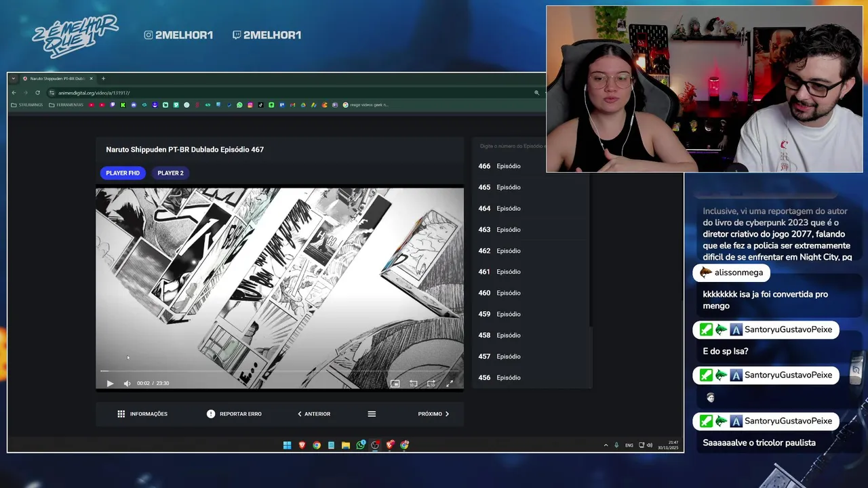The height and width of the screenshot is (488, 868).
Task: Go to ANTERIOR episode
Action: coord(314,414)
